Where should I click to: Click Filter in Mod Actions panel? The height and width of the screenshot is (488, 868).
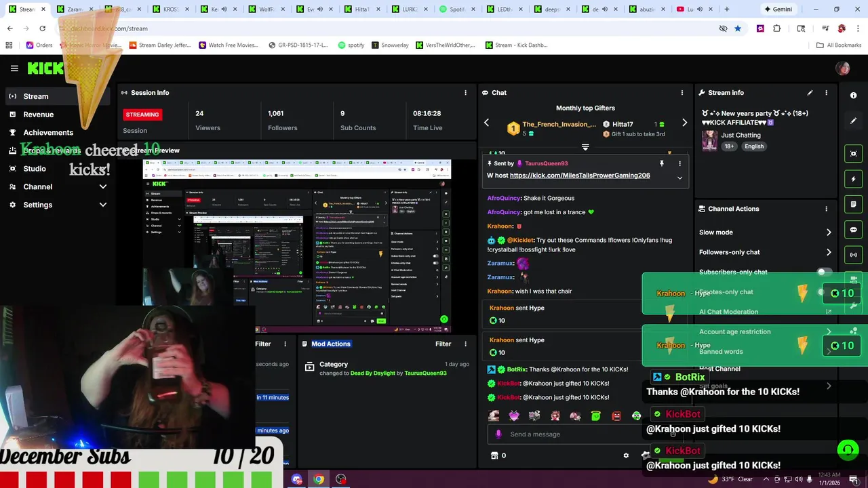(x=443, y=344)
